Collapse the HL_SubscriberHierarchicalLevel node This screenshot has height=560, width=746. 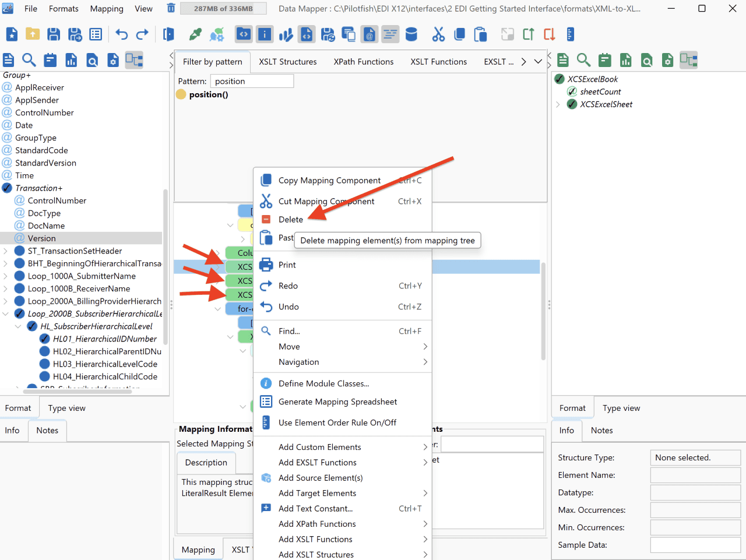(18, 326)
